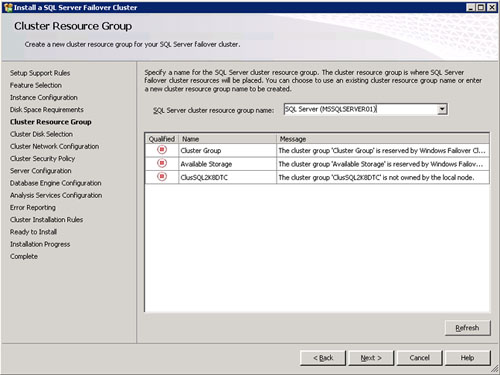Select Server Configuration step
This screenshot has width=500, height=375.
pos(41,171)
